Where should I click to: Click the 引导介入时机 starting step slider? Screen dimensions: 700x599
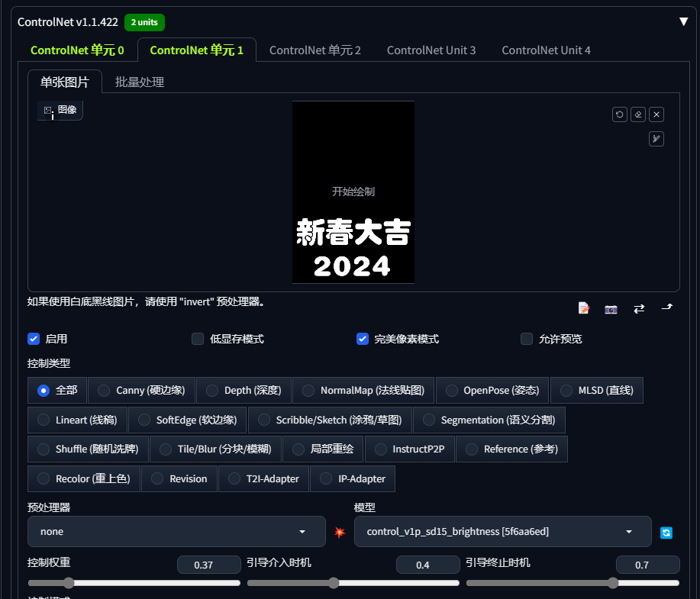coord(353,583)
